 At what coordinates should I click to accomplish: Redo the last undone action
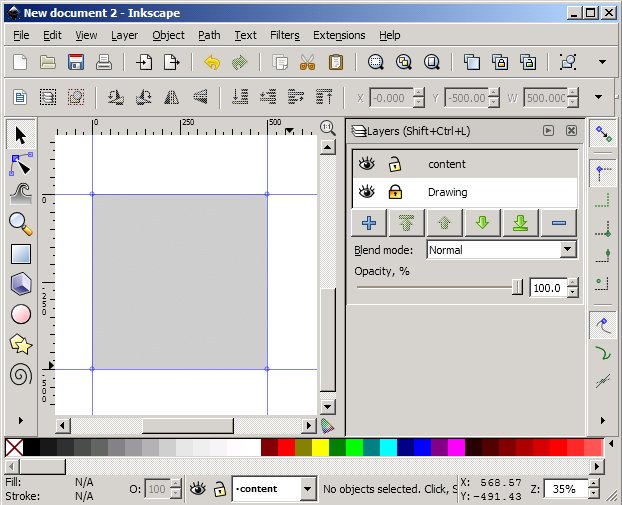pos(240,62)
